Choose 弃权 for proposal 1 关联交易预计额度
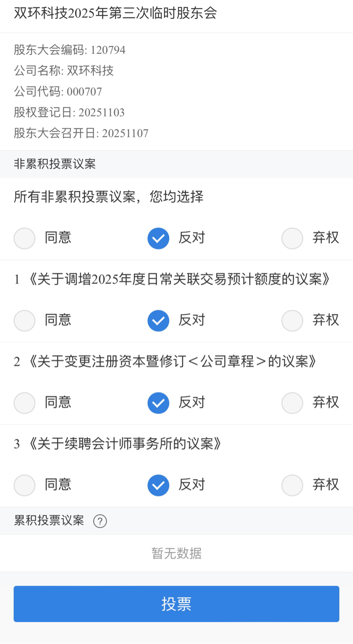The width and height of the screenshot is (353, 644). tap(292, 320)
